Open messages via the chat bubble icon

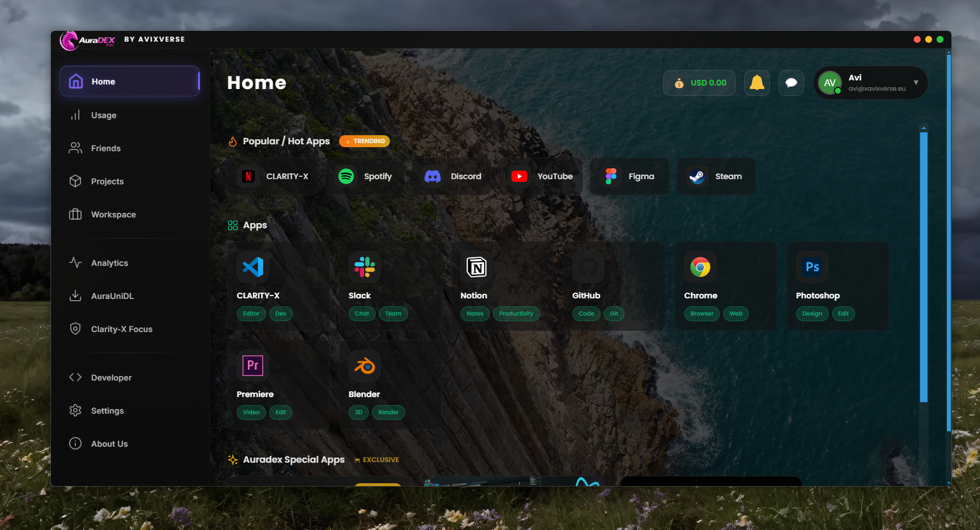(791, 83)
